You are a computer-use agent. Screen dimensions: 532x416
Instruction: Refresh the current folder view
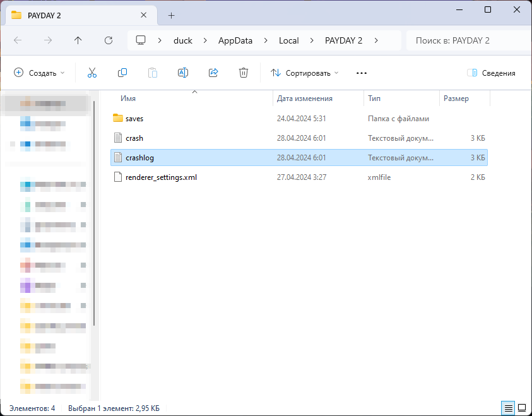coord(109,41)
